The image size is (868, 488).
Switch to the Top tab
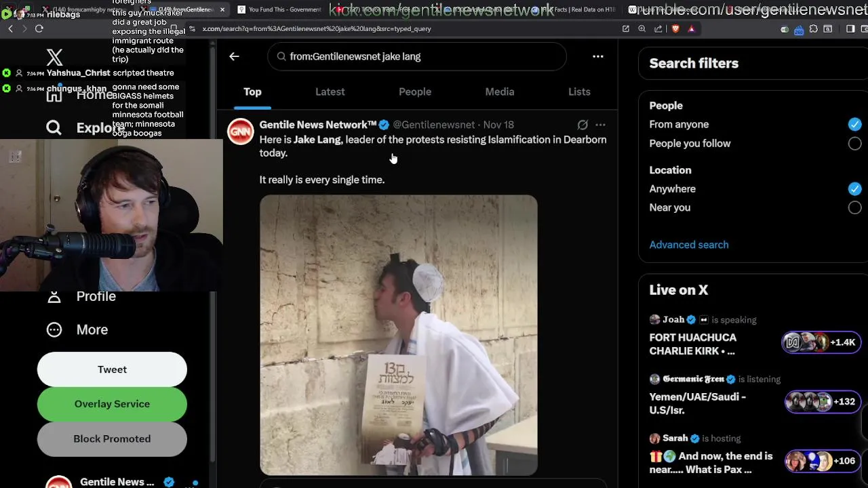(252, 91)
